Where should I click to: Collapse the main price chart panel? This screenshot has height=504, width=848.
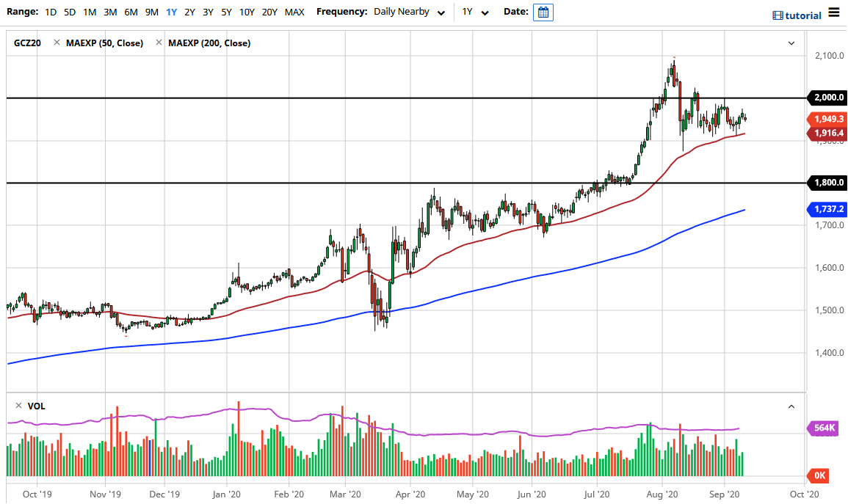[x=791, y=43]
